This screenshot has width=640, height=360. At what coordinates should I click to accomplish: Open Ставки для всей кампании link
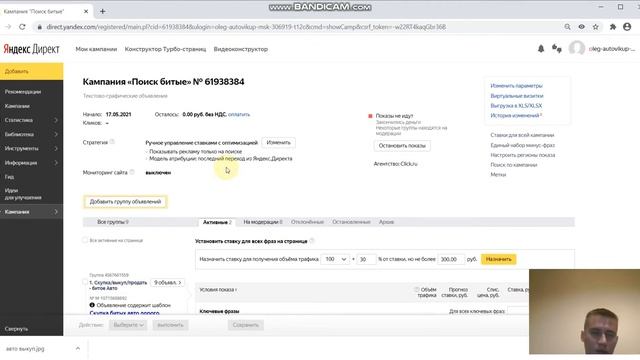tap(522, 135)
